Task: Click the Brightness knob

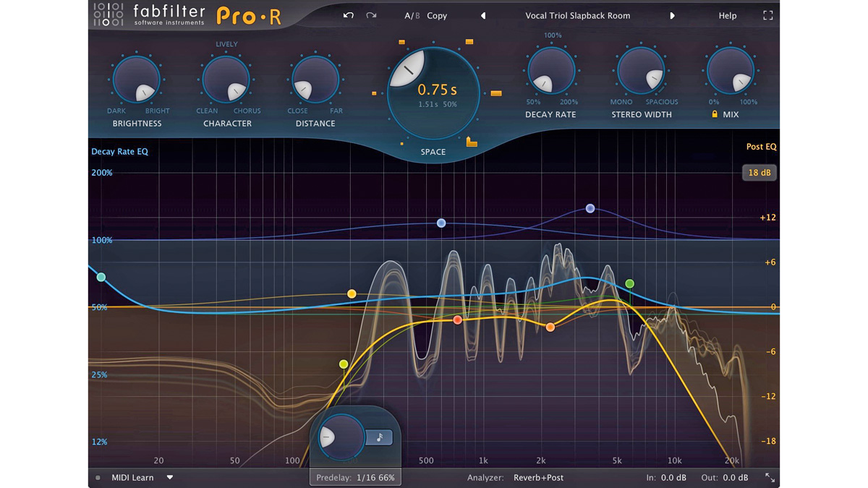Action: click(136, 80)
